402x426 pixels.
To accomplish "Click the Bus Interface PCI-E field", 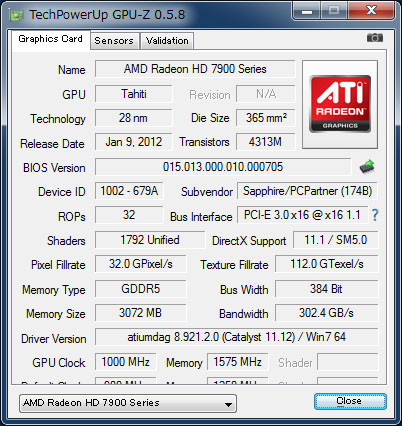I will 303,215.
